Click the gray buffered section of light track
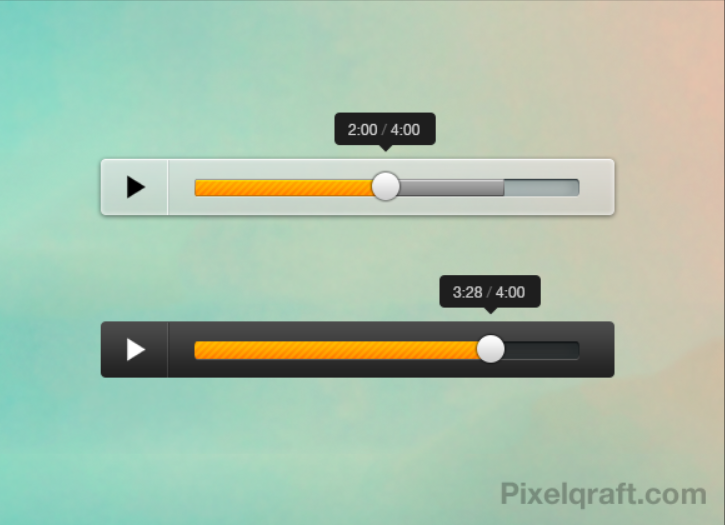 tap(452, 188)
